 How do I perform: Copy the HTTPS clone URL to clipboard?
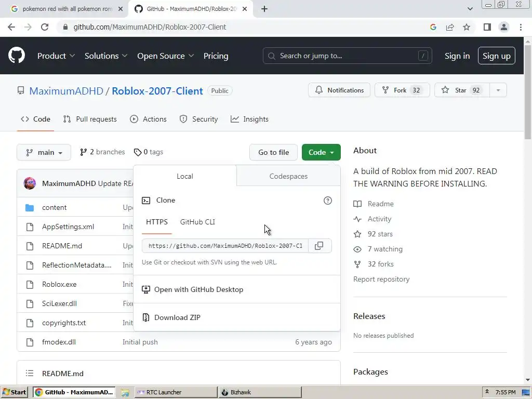click(319, 246)
